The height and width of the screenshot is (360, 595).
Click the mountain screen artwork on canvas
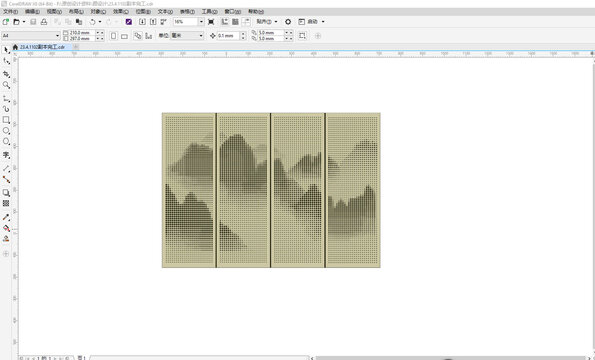(271, 190)
